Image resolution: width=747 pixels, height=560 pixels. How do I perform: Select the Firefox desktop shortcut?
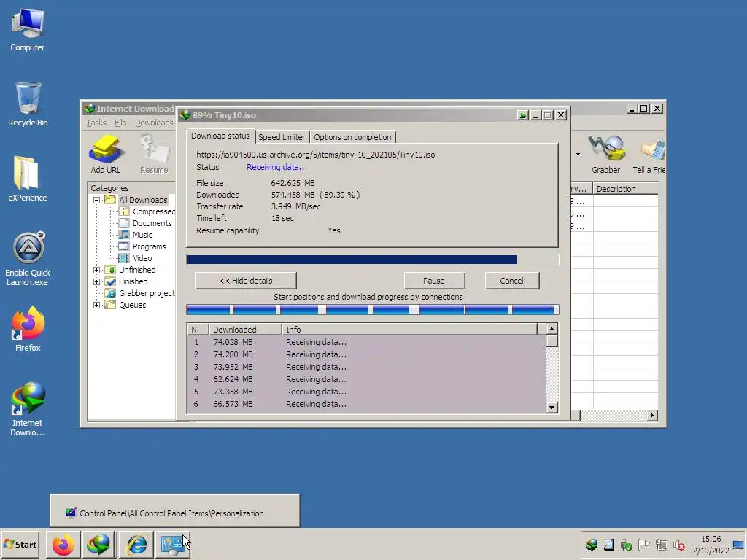28,329
